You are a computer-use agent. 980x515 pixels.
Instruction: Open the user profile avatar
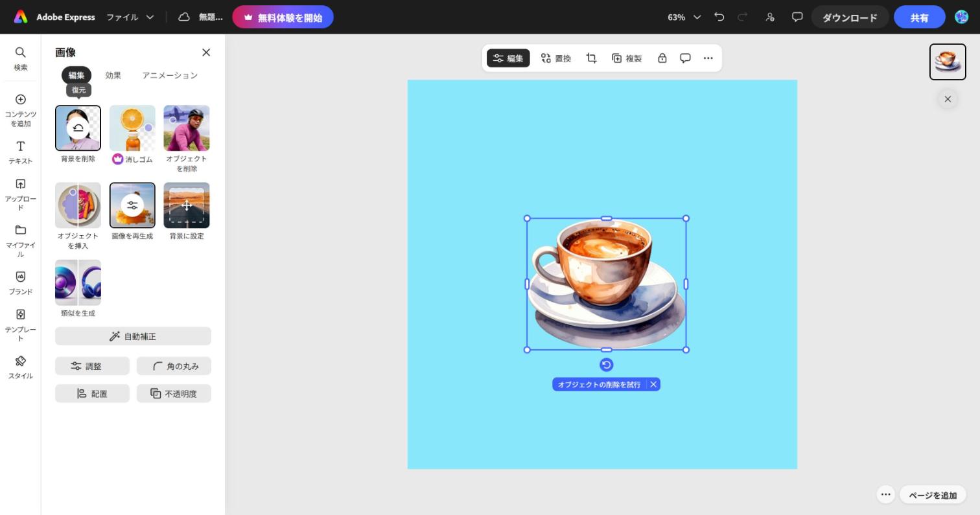point(962,17)
